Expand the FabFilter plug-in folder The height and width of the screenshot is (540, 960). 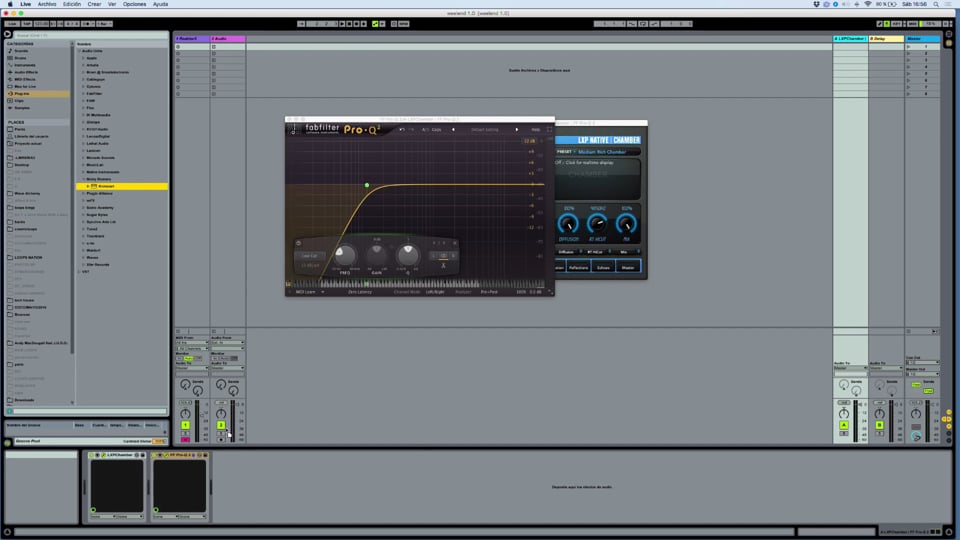click(83, 94)
